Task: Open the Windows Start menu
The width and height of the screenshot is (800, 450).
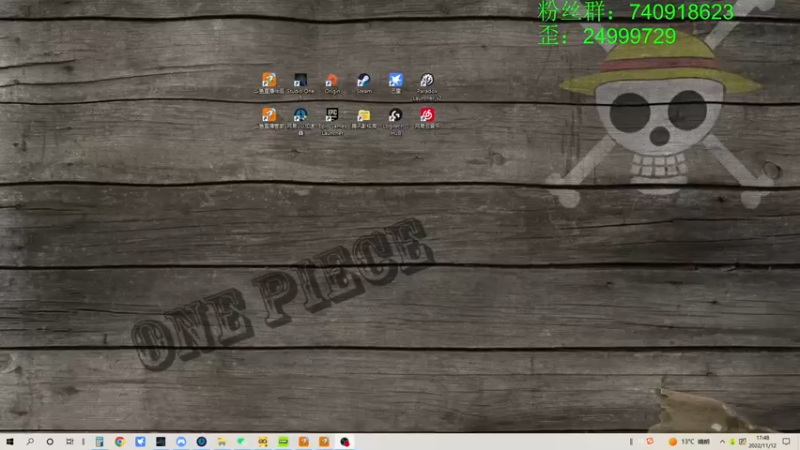Action: (x=10, y=441)
